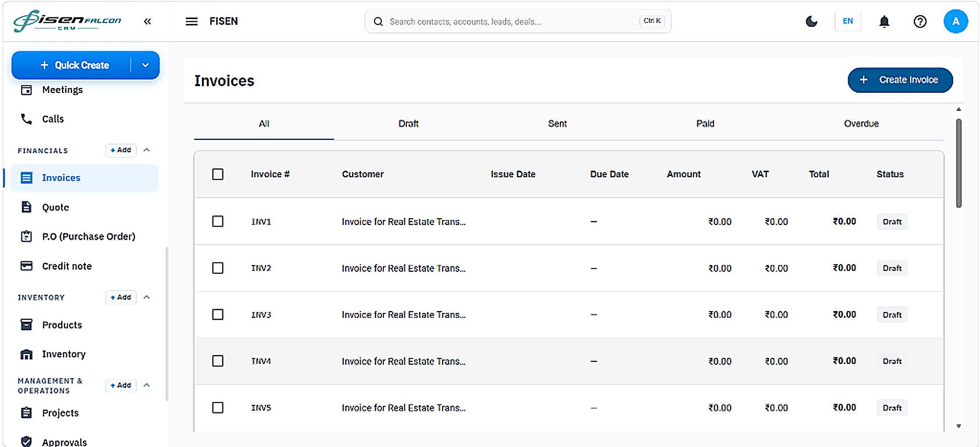Image resolution: width=980 pixels, height=447 pixels.
Task: Tick the INV3 row checkbox
Action: (218, 314)
